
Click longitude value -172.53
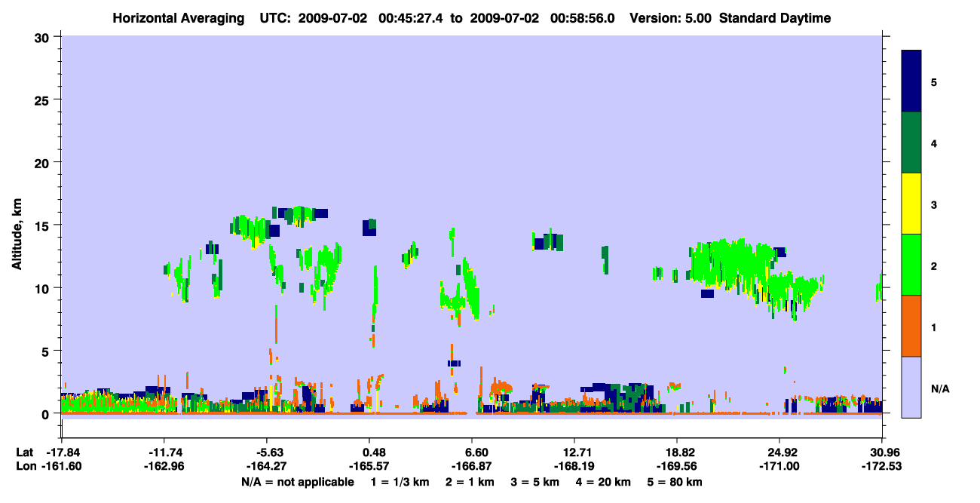click(x=882, y=467)
